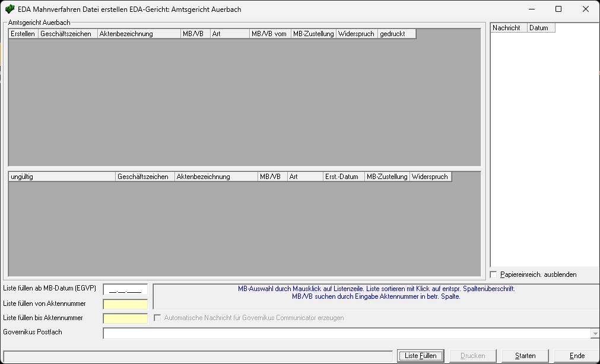Image resolution: width=600 pixels, height=364 pixels.
Task: Click the Starten button
Action: pyautogui.click(x=525, y=356)
